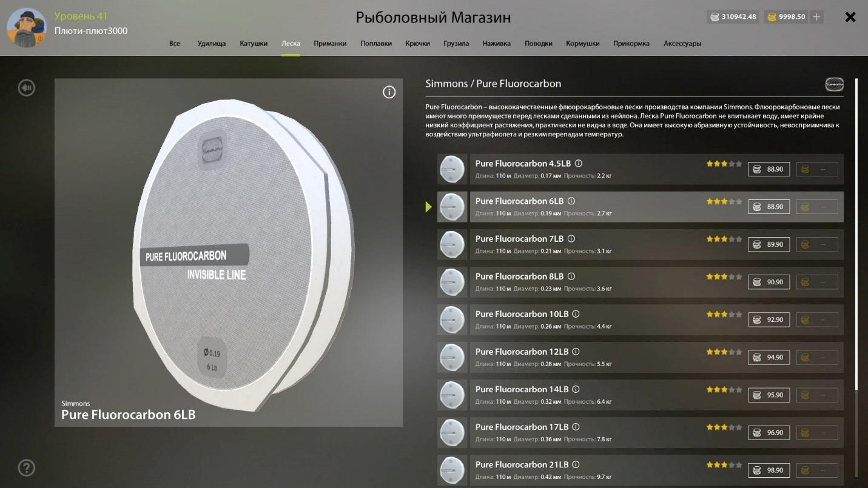Open the Катушки tab
Screen dimensions: 868x488
(253, 44)
